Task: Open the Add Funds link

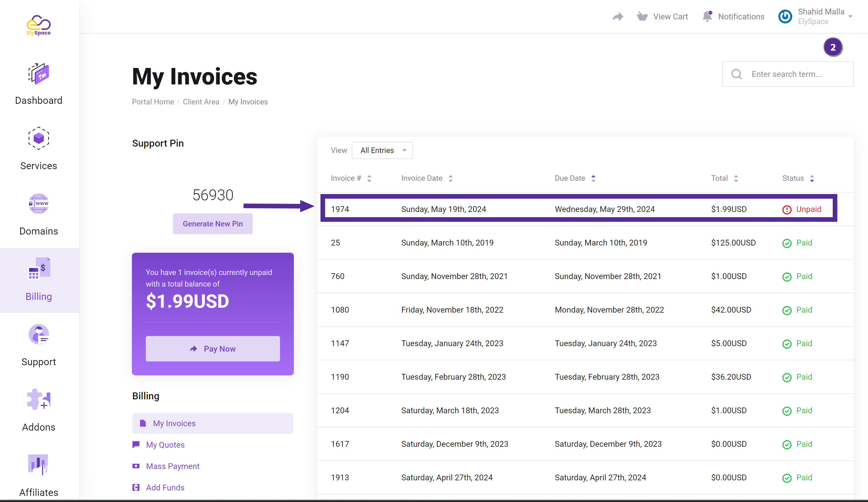Action: pyautogui.click(x=165, y=488)
